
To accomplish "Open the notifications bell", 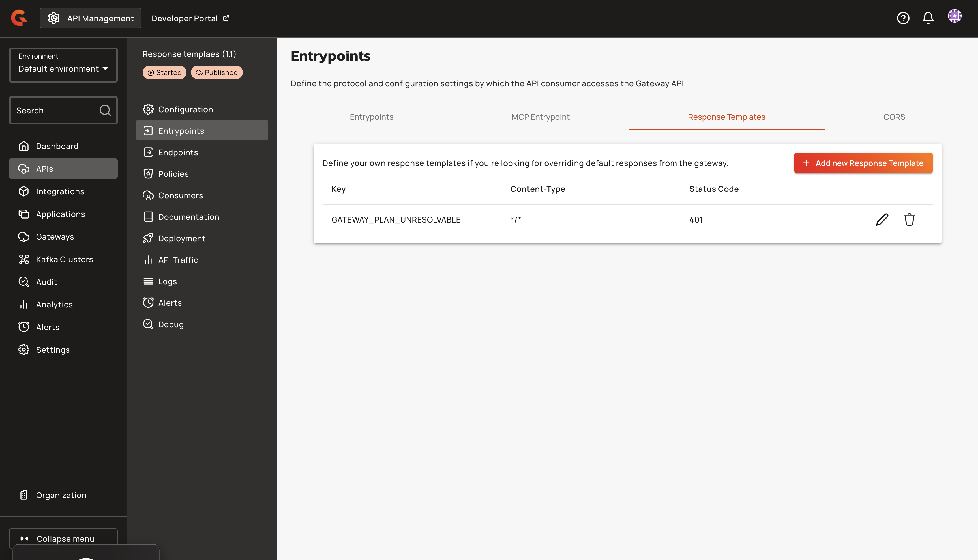I will click(928, 18).
